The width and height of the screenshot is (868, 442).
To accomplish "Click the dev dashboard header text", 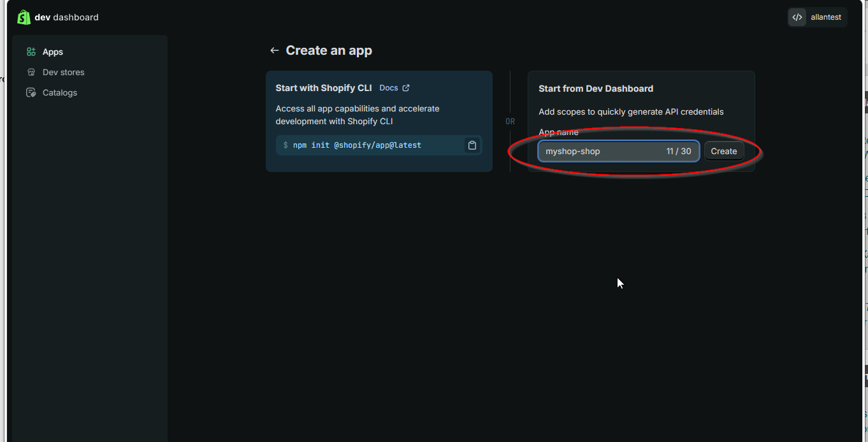I will tap(67, 17).
